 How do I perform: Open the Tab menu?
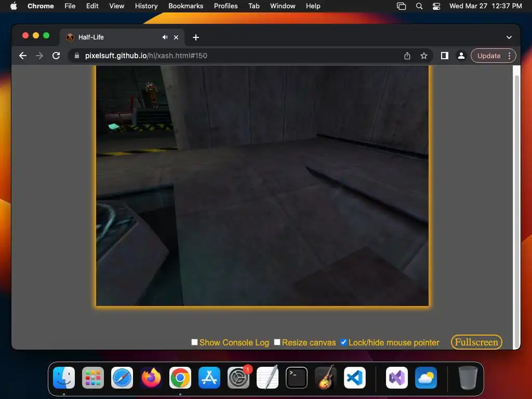[x=254, y=6]
